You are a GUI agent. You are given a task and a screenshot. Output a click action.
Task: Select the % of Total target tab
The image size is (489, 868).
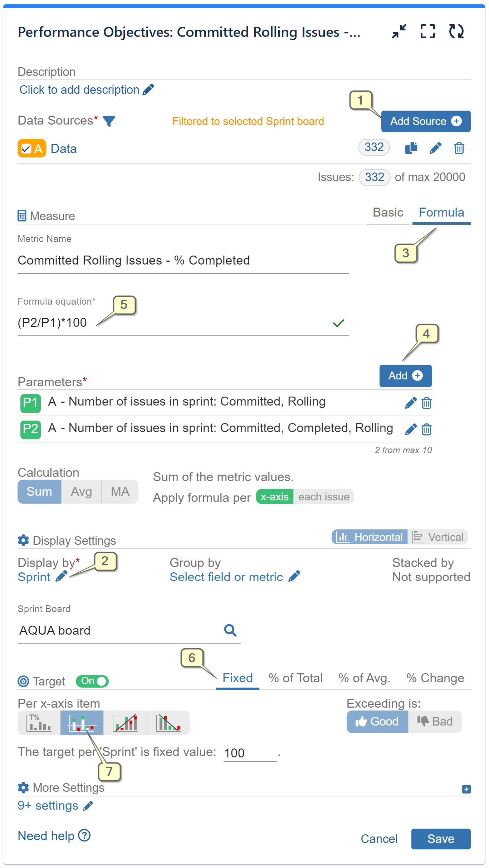295,678
